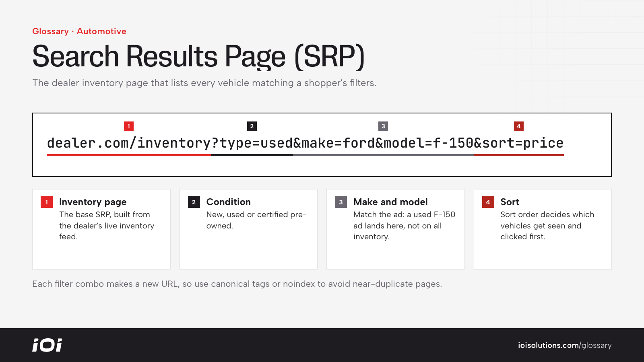Click the 'Sort' card title
Viewport: 644px width, 362px height.
[x=510, y=202]
